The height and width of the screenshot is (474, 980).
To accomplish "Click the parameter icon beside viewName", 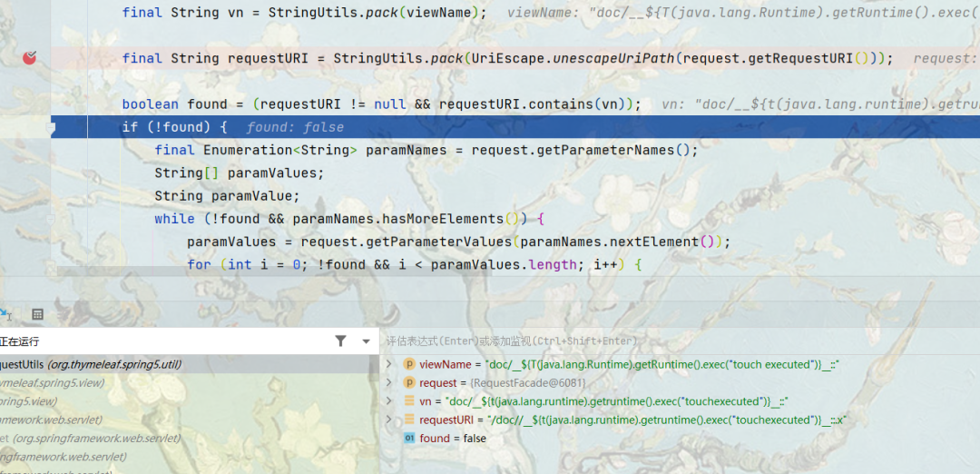I will pyautogui.click(x=409, y=364).
